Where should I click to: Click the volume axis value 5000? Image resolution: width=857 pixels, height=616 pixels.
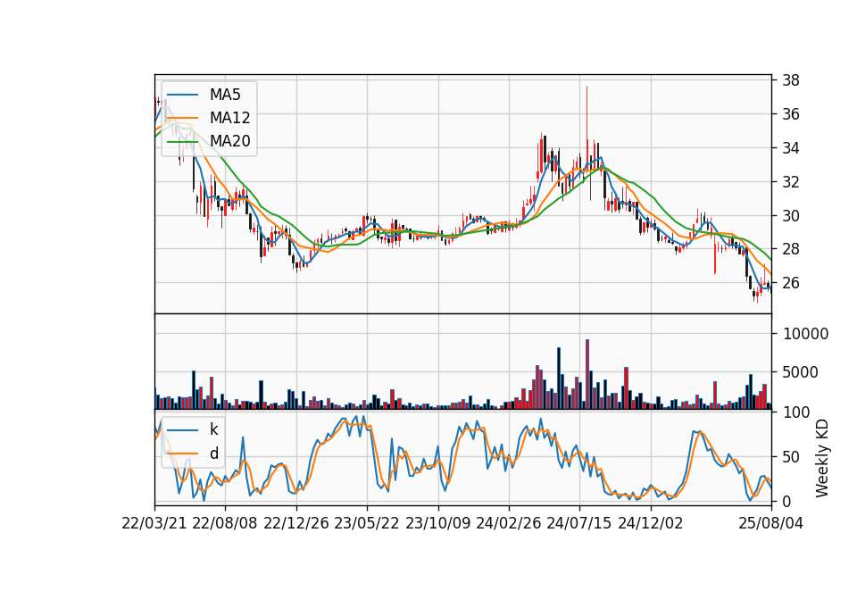coord(801,373)
